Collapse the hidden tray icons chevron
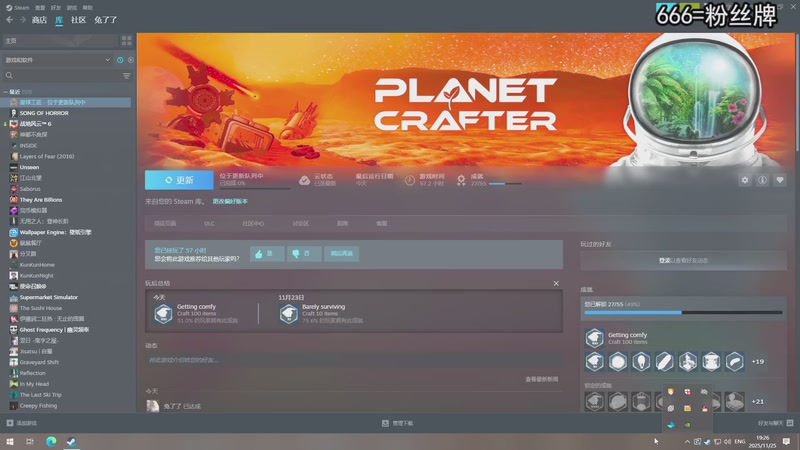 point(687,441)
